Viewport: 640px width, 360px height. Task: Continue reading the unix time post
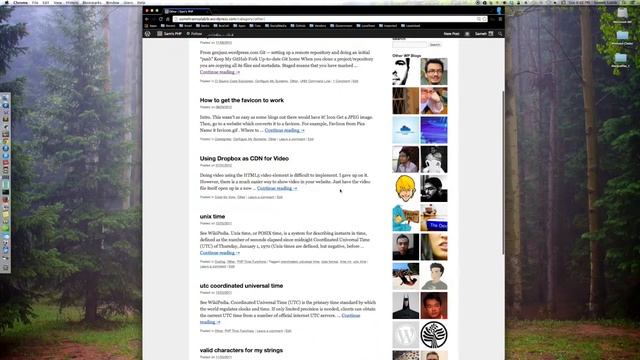pyautogui.click(x=220, y=253)
